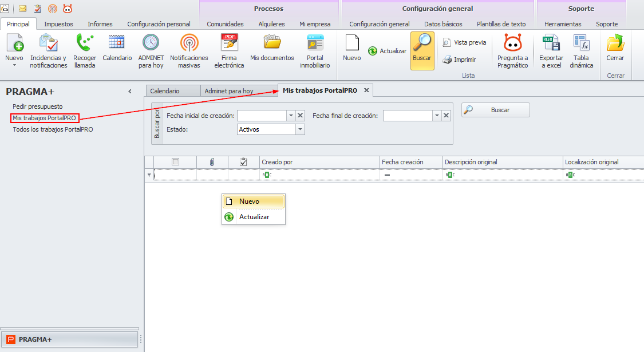
Task: Click Pregunta a Pragmático icon
Action: tap(512, 43)
